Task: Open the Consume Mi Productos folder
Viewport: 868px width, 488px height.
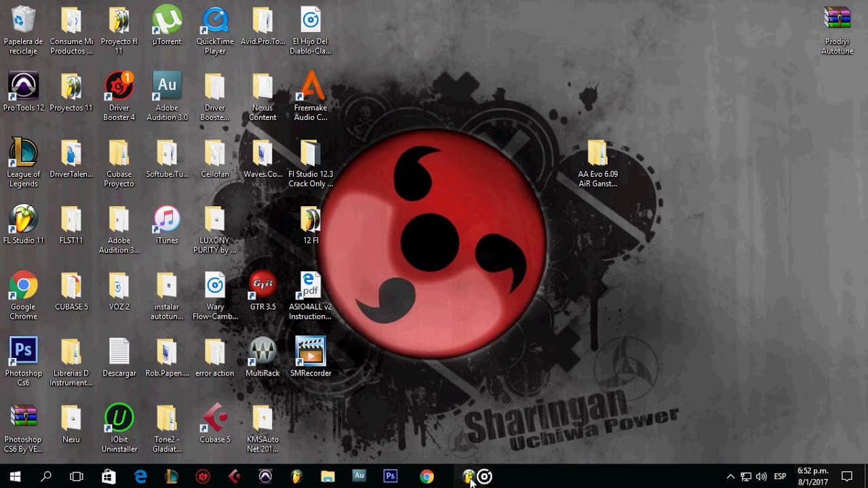Action: tap(71, 32)
